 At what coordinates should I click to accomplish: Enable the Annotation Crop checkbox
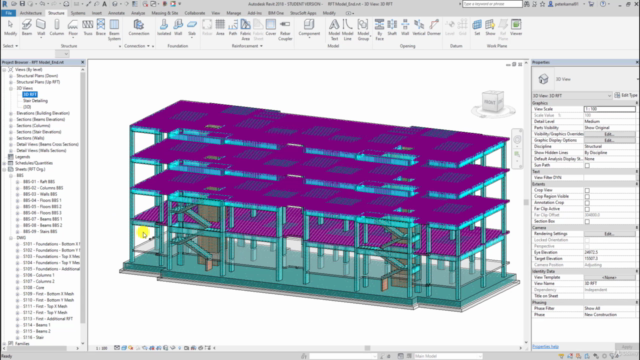tap(587, 203)
